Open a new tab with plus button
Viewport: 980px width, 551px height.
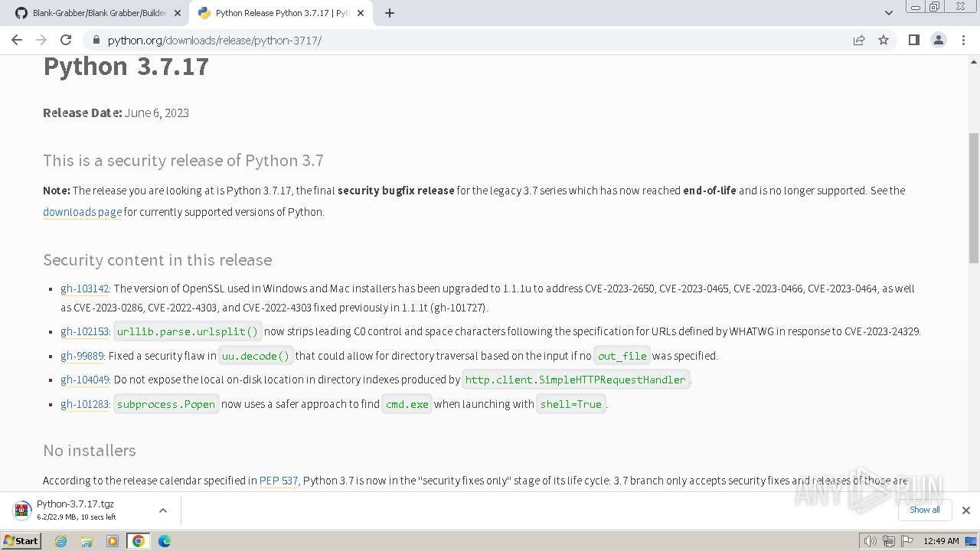[x=390, y=13]
